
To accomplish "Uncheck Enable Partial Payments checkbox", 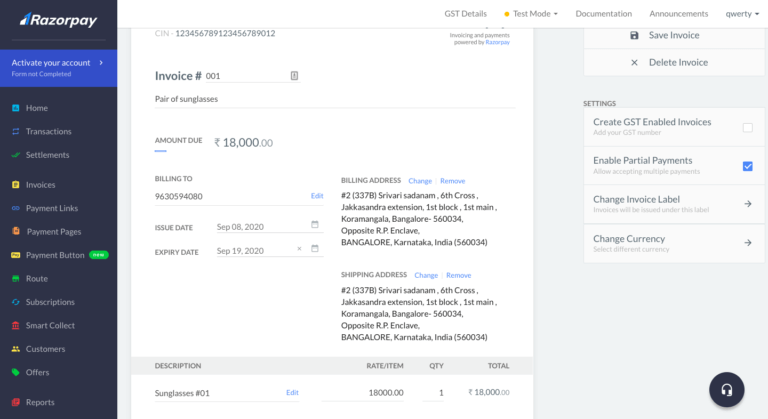I will [747, 166].
